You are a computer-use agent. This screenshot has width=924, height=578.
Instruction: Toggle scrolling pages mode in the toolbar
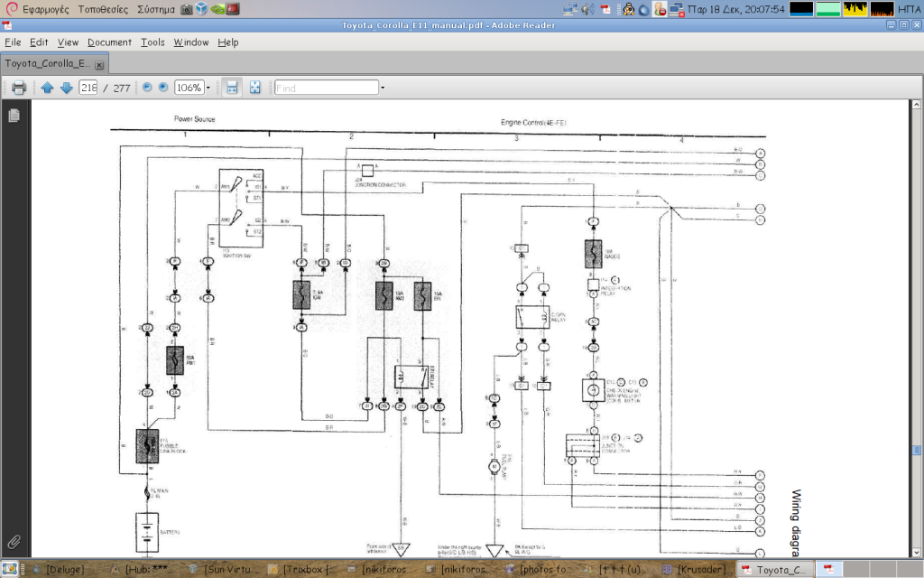coord(232,88)
